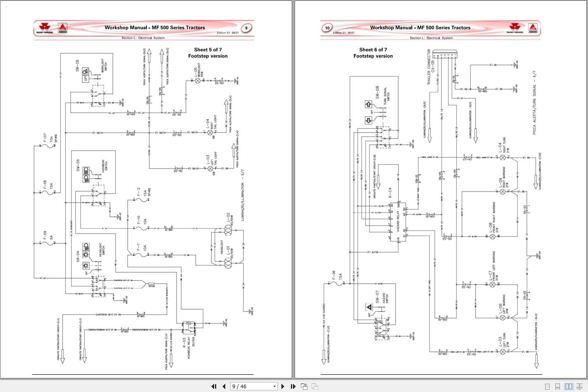
Task: Go to the previous page
Action: (224, 387)
